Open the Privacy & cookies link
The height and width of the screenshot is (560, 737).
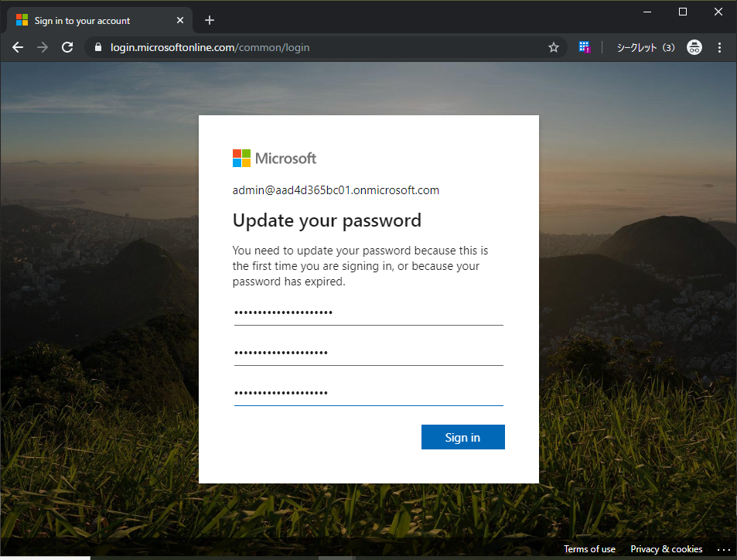coord(666,548)
